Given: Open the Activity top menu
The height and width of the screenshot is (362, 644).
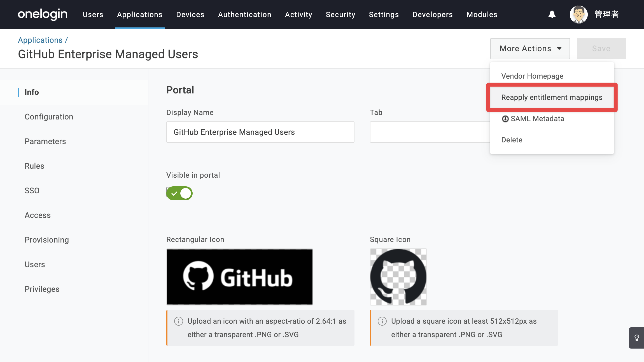Looking at the screenshot, I should (298, 15).
